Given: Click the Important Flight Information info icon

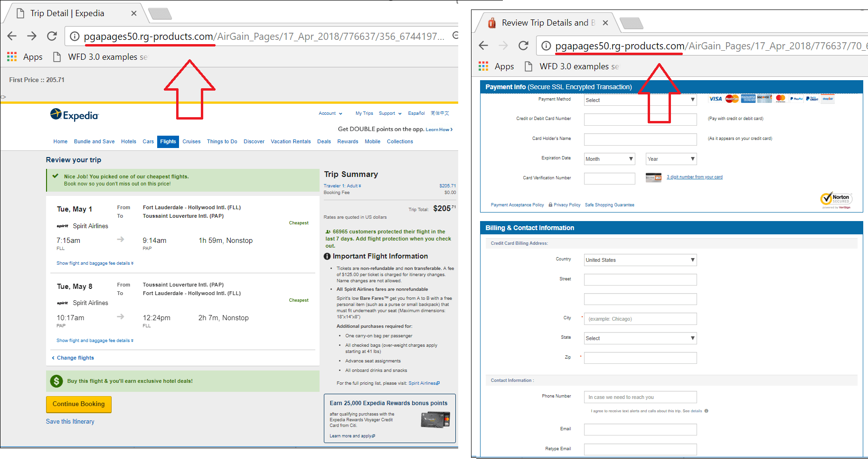Looking at the screenshot, I should (x=327, y=256).
